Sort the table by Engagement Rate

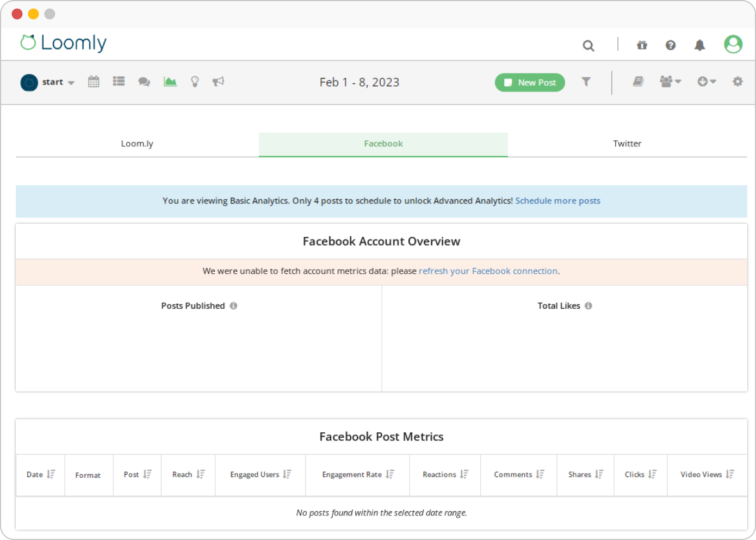point(390,475)
